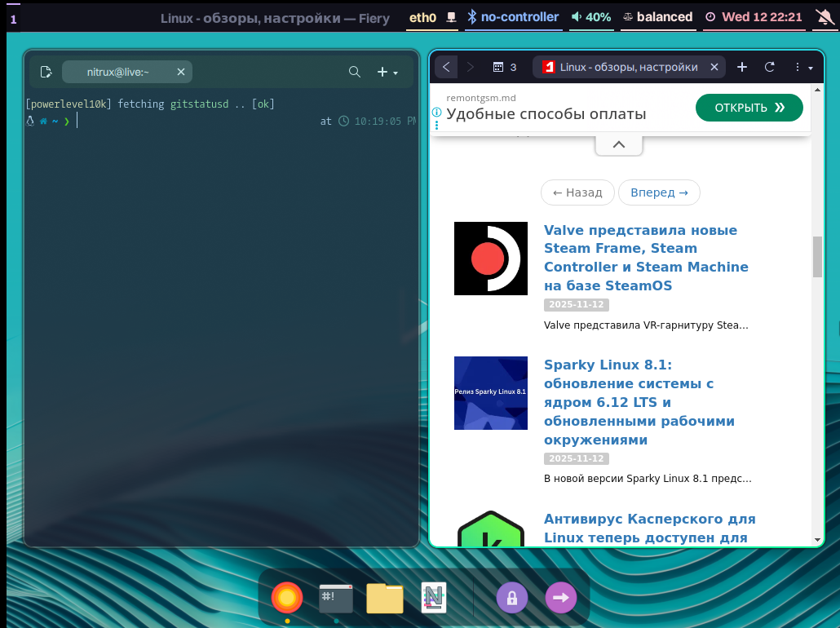Click the purple lock screen dock icon
The width and height of the screenshot is (840, 628).
[x=512, y=598]
